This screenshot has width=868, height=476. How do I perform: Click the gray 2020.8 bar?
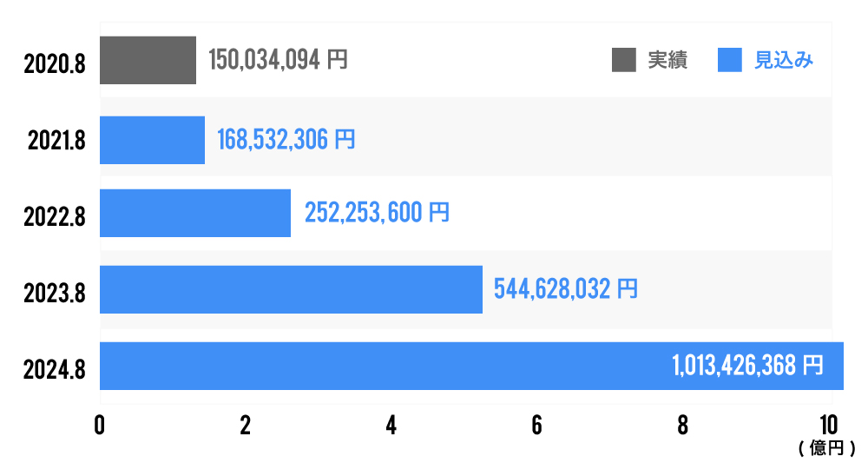(x=148, y=61)
